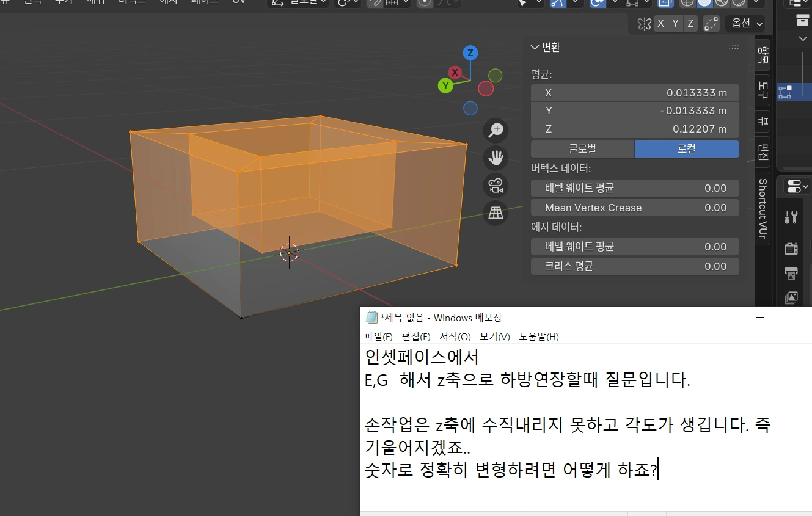Adjust the Mean Vertex Crease slider
Image resolution: width=812 pixels, height=516 pixels.
634,208
